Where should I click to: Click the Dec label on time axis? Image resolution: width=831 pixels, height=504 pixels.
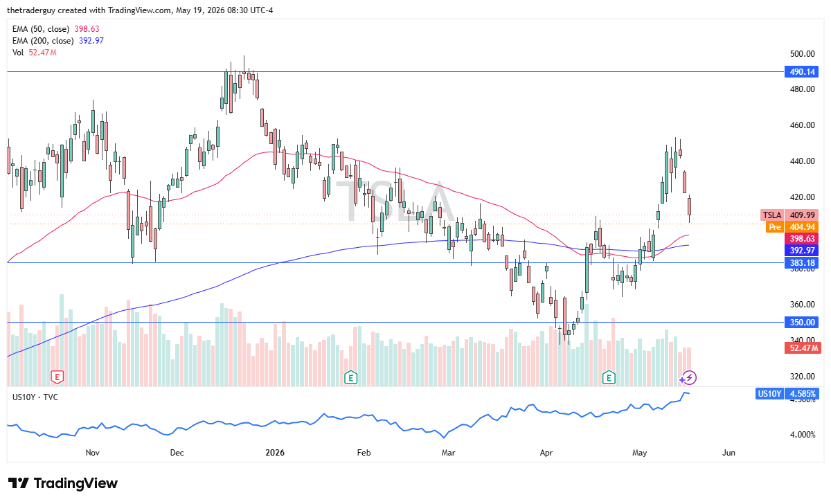(177, 453)
